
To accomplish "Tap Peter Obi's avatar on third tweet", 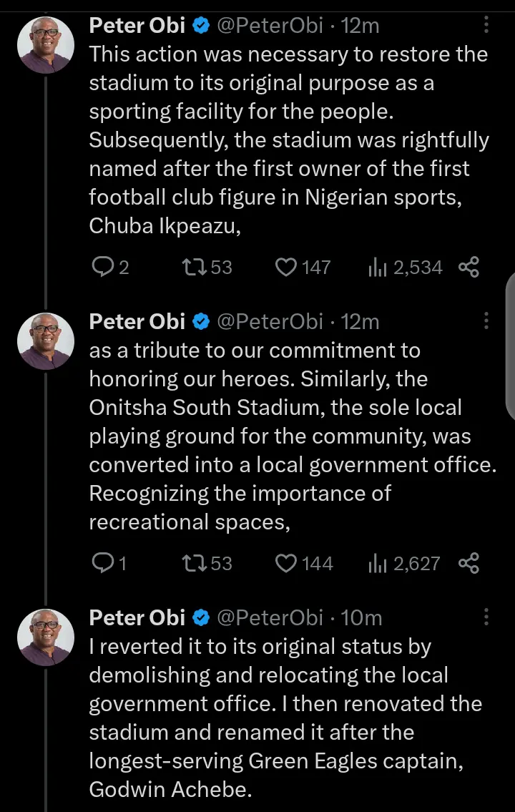I will pos(46,637).
